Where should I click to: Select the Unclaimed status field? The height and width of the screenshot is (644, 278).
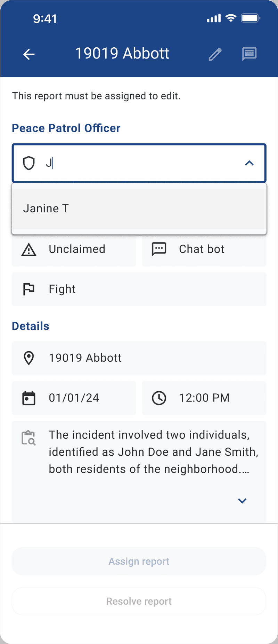point(74,249)
